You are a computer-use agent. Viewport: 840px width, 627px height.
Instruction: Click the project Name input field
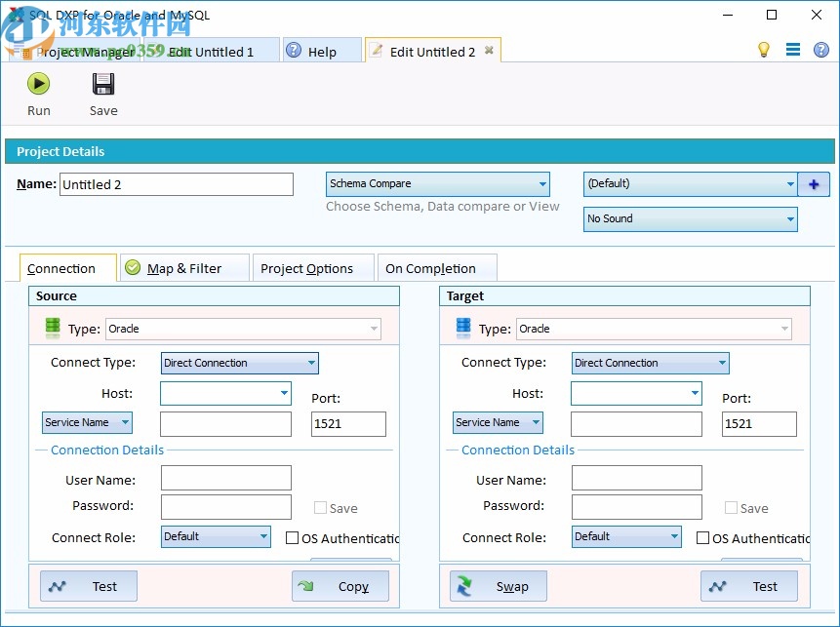177,183
